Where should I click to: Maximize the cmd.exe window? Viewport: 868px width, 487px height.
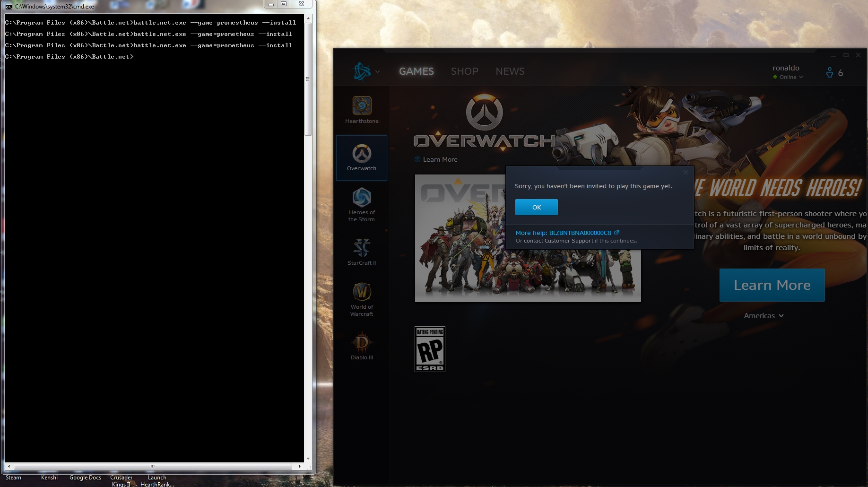click(x=284, y=4)
